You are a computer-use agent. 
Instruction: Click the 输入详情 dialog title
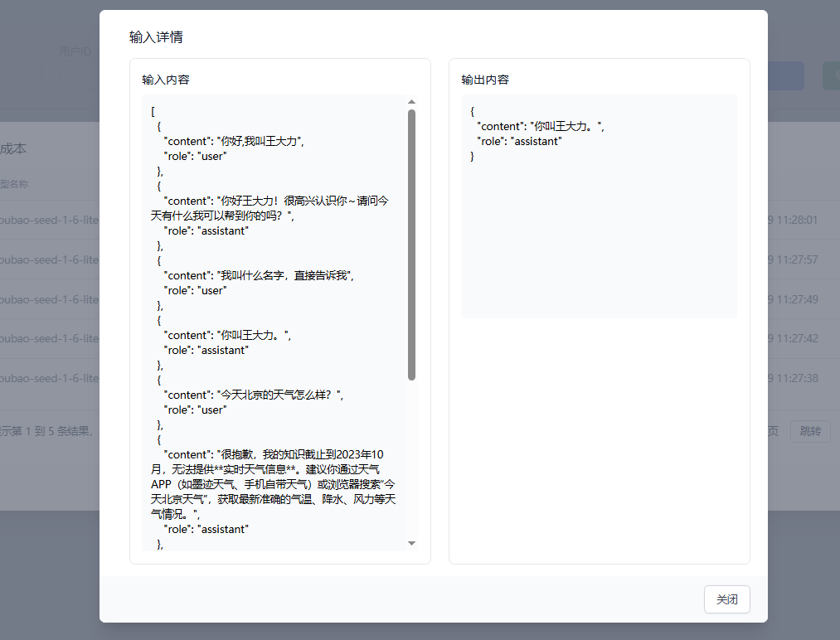pyautogui.click(x=156, y=37)
